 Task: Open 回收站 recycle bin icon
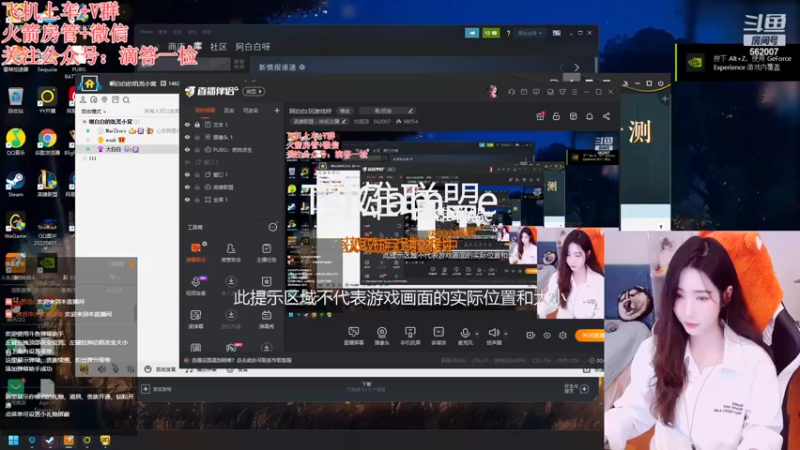coord(15,100)
